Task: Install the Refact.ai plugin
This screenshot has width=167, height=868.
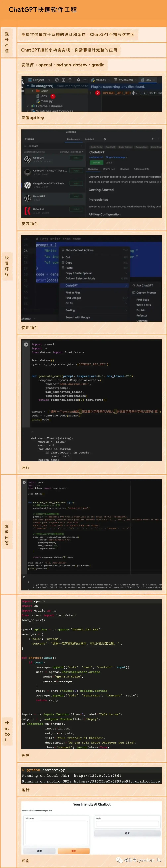Action: (x=76, y=209)
